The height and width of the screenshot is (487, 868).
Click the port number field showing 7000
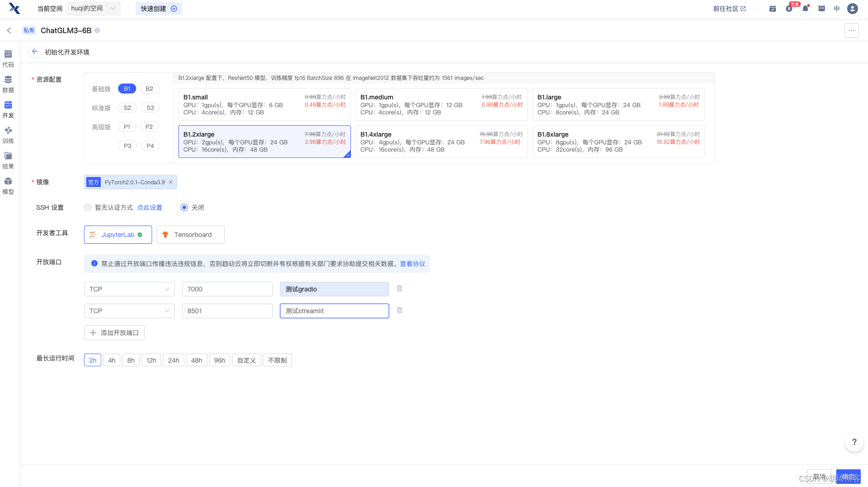pos(227,289)
